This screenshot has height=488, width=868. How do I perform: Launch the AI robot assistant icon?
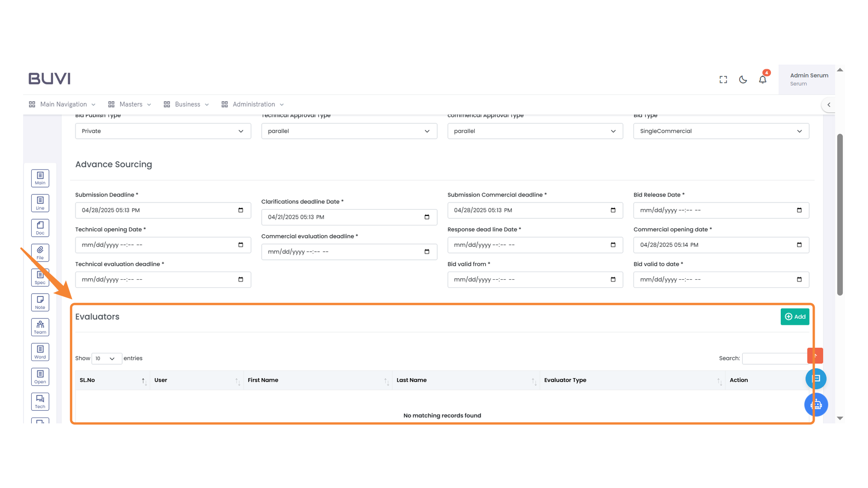click(x=816, y=405)
